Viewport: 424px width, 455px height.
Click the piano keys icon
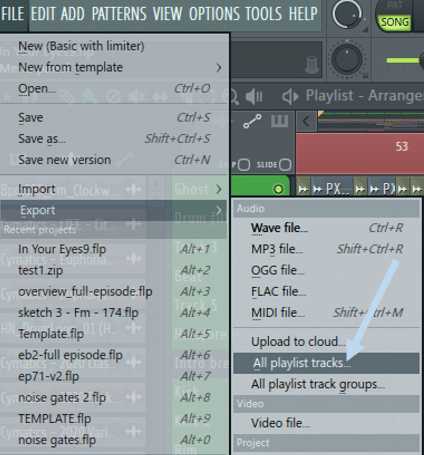279,121
